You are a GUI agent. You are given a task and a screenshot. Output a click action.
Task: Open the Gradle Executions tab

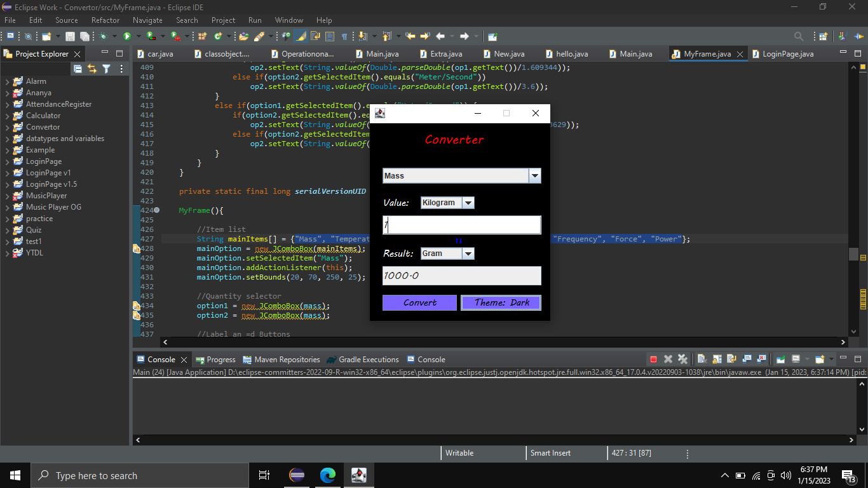tap(363, 360)
